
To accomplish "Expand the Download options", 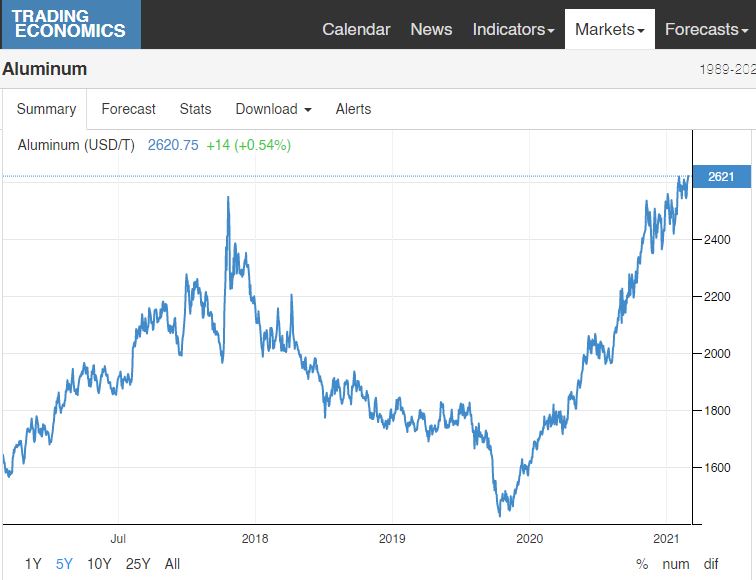I will tap(273, 109).
